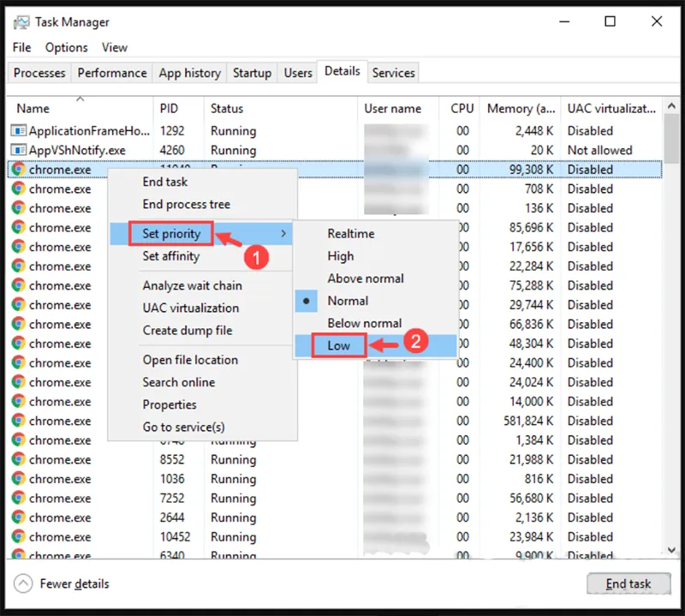Click the chrome.exe icon below the context menu
This screenshot has height=616, width=685.
click(19, 459)
